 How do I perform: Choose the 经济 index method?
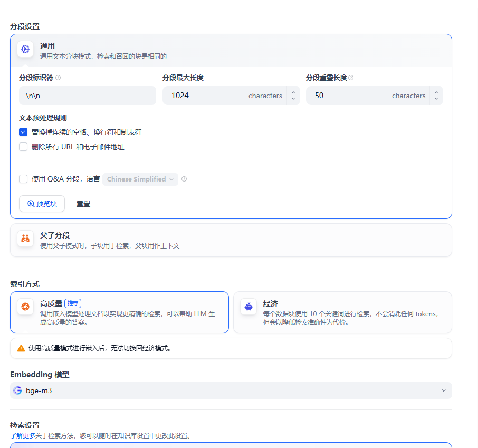point(342,312)
